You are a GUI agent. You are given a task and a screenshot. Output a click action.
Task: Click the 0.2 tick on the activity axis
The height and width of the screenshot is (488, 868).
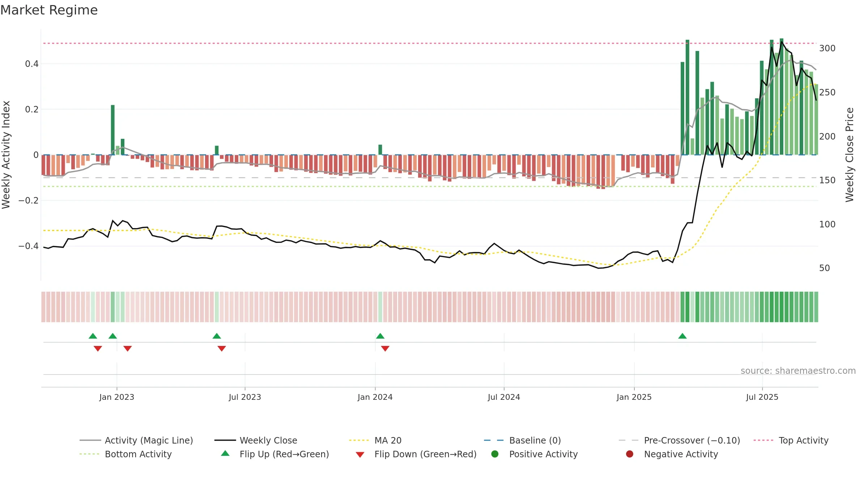click(32, 110)
